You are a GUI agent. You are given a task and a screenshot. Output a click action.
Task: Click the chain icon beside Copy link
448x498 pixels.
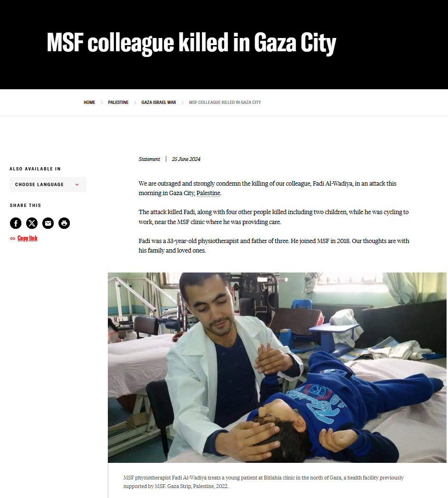[12, 238]
